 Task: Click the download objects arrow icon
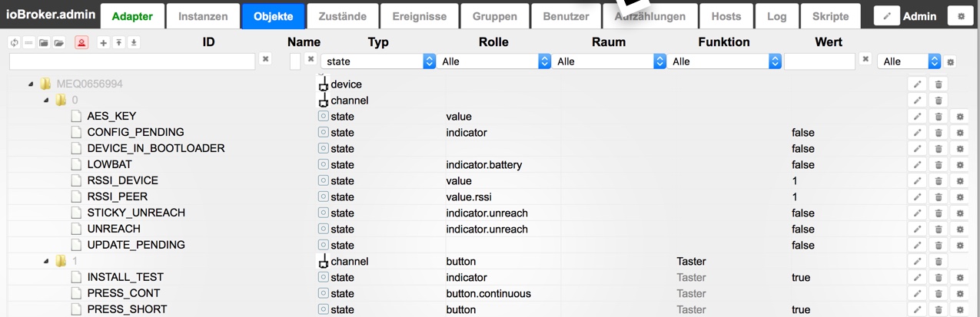click(x=134, y=43)
